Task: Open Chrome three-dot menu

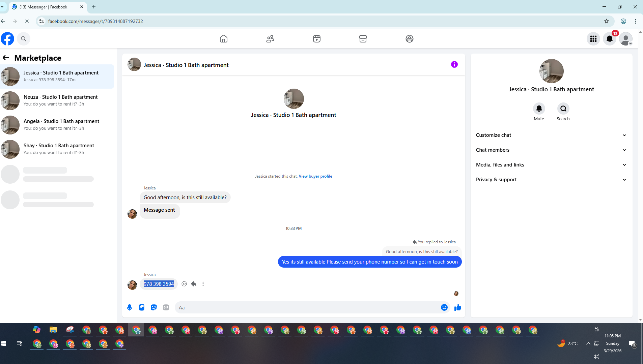Action: (x=636, y=21)
